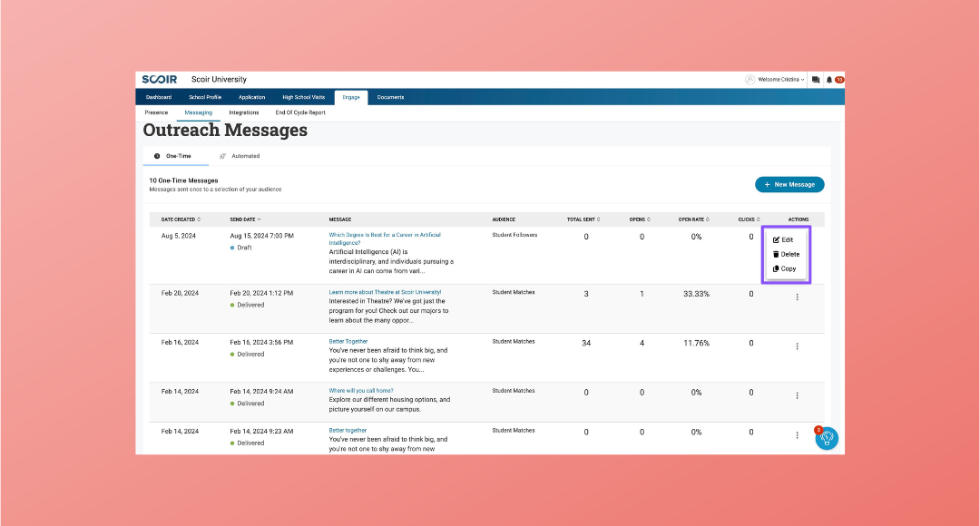Click the 10 One-Time Messages heading

pos(183,180)
